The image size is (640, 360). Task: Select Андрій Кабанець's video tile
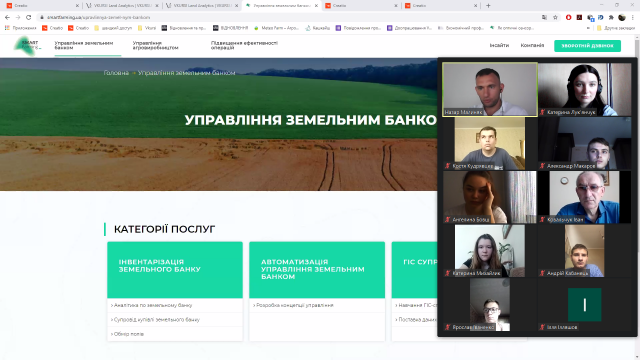point(584,251)
